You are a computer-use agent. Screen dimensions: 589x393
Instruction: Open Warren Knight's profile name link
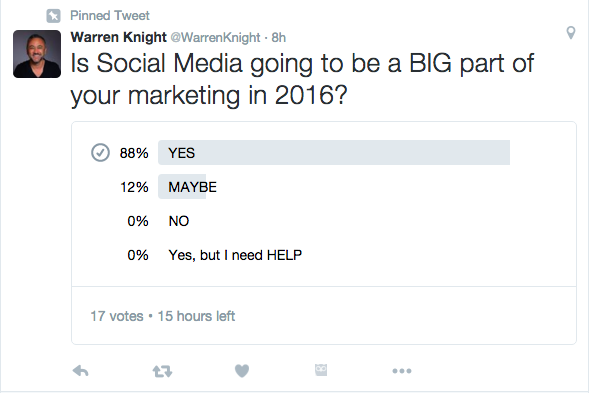[x=118, y=37]
